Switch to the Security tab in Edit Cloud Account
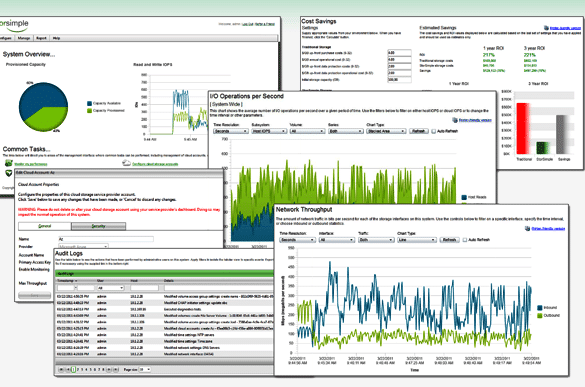 (98, 226)
